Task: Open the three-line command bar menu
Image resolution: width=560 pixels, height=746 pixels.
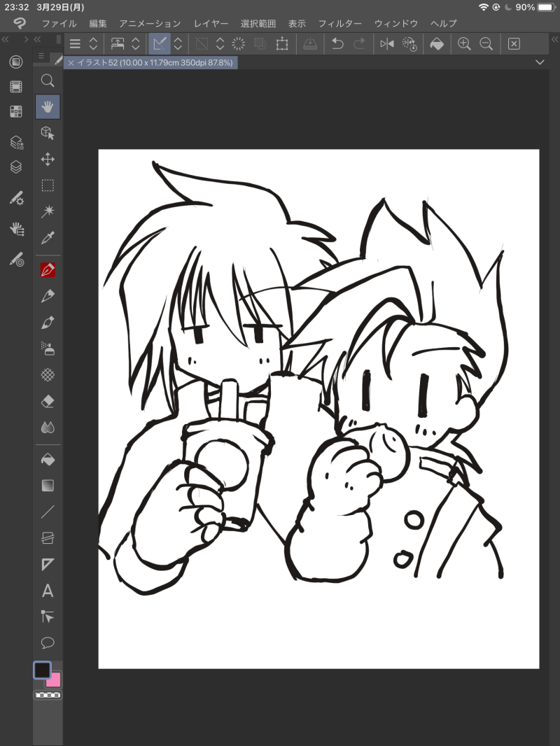Action: click(x=75, y=44)
